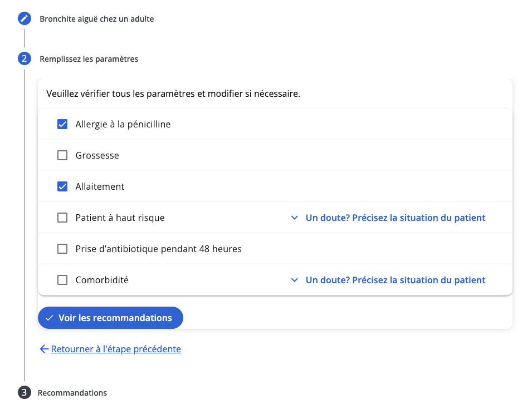
Task: Check Prise d'antibiotique pendant 48 heures
Action: (x=62, y=249)
